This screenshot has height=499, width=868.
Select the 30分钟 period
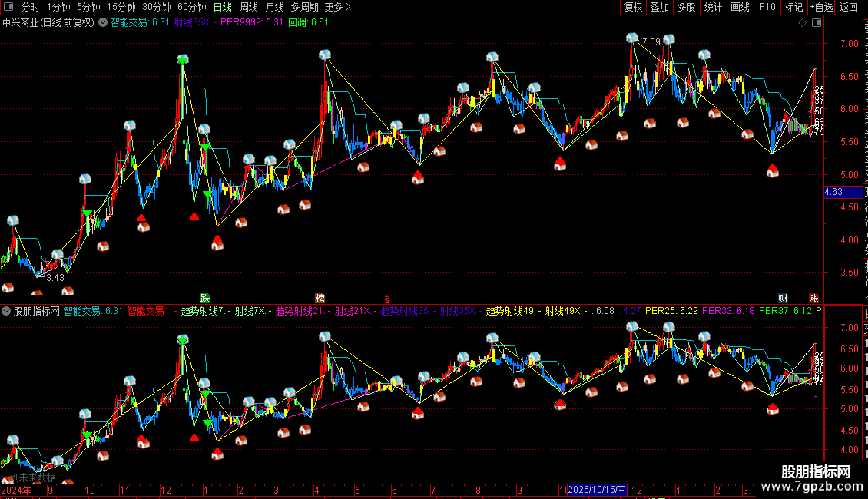click(x=156, y=7)
